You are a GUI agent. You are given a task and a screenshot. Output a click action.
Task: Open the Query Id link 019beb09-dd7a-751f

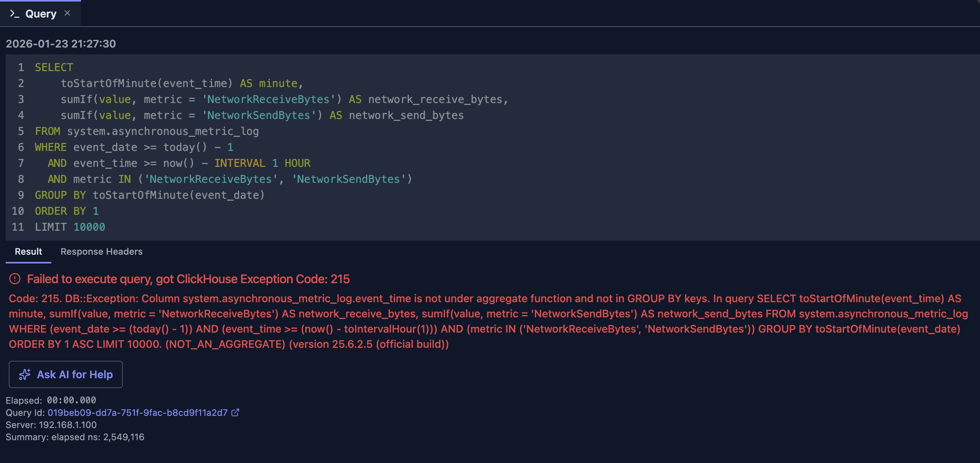(138, 412)
